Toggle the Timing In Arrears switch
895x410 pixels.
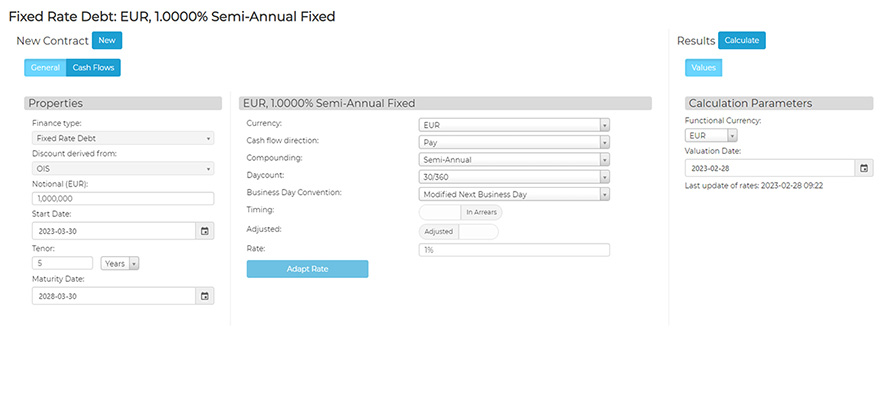(x=460, y=212)
